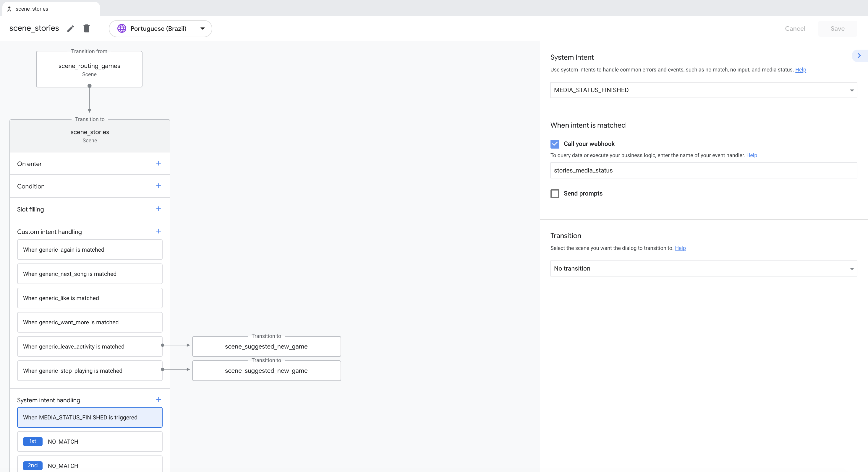Select When generic_again is matched handler

point(90,250)
